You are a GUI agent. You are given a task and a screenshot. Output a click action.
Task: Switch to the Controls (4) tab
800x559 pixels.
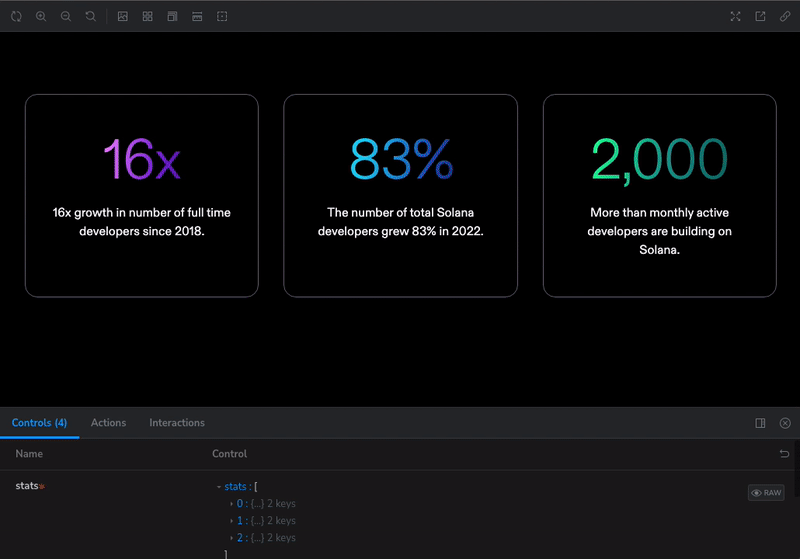(x=39, y=423)
